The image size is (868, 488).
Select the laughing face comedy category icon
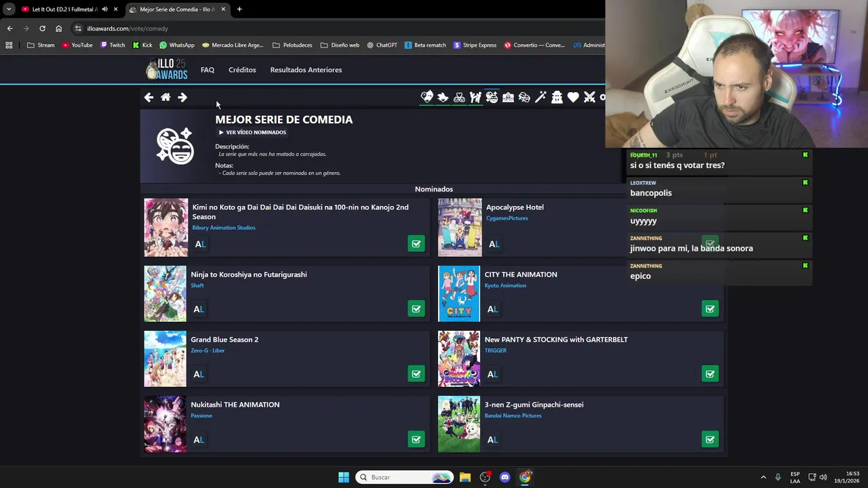492,97
